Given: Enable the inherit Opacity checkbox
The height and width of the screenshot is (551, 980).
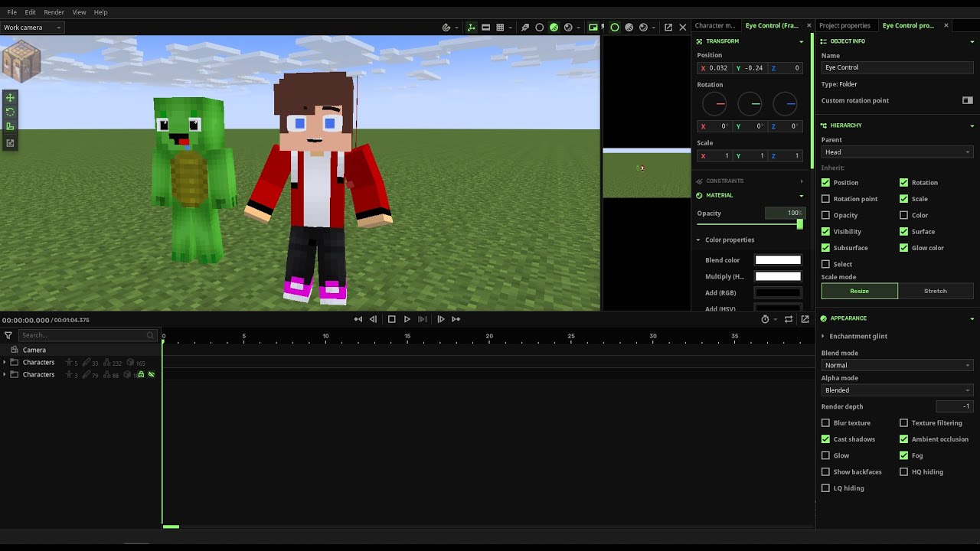Looking at the screenshot, I should pos(825,215).
